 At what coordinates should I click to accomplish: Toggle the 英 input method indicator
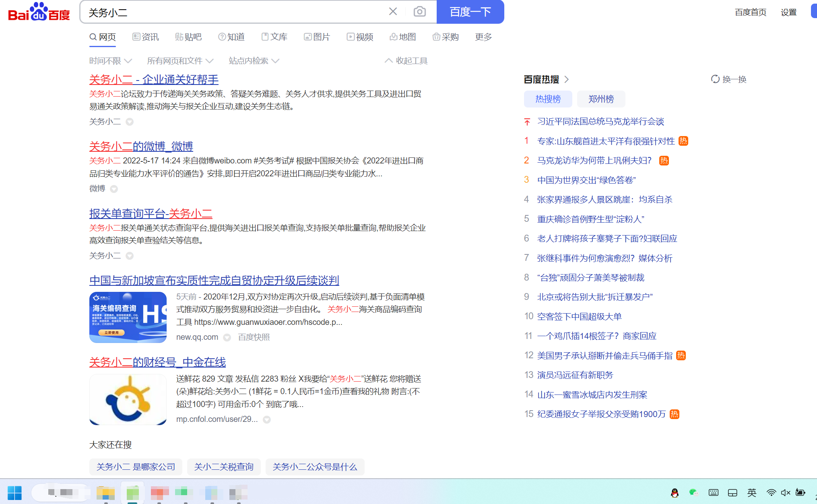pyautogui.click(x=752, y=493)
